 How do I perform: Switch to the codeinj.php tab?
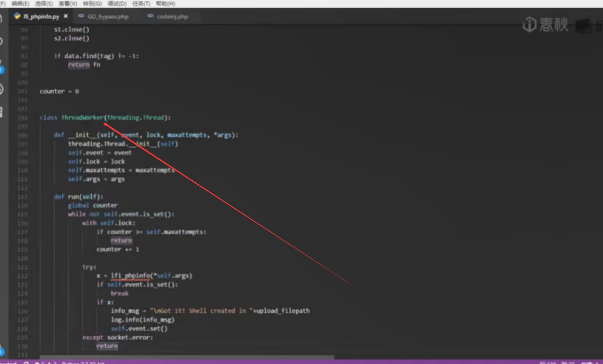pos(172,17)
